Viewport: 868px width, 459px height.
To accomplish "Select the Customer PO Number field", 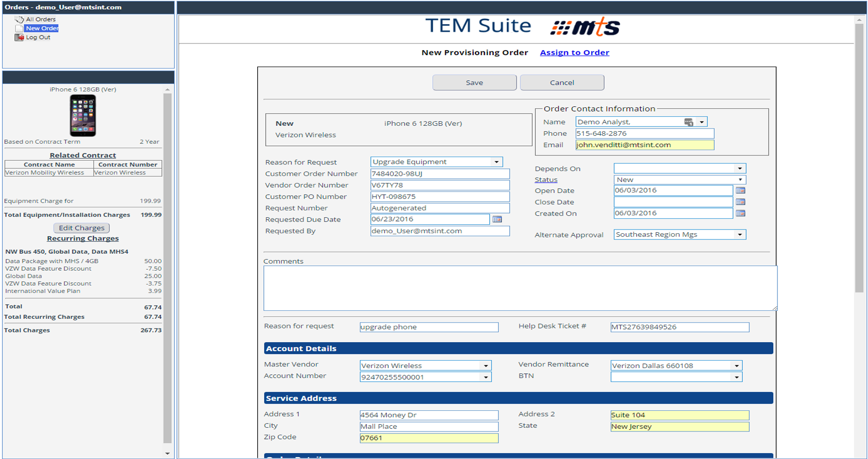I will [x=440, y=197].
